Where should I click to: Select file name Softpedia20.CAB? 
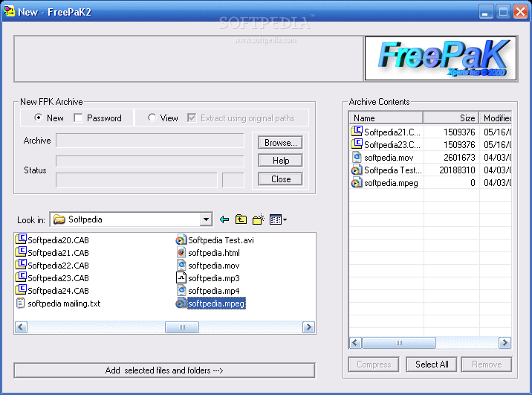59,240
